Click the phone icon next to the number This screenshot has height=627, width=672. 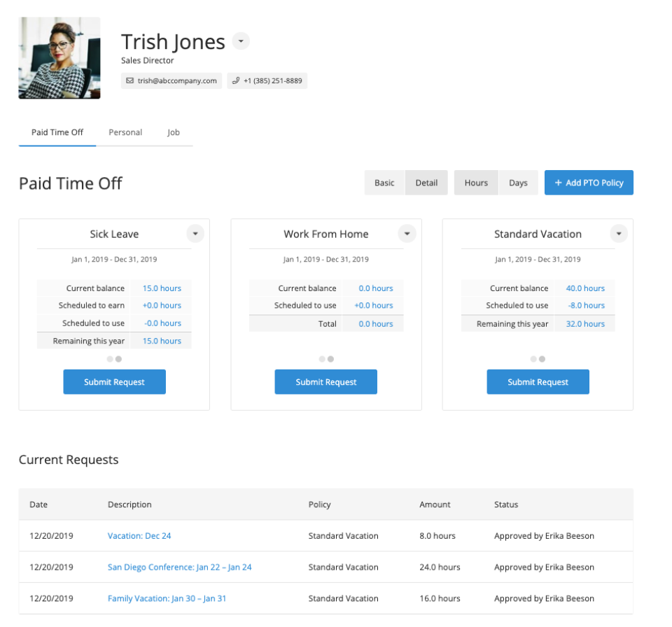pyautogui.click(x=234, y=80)
